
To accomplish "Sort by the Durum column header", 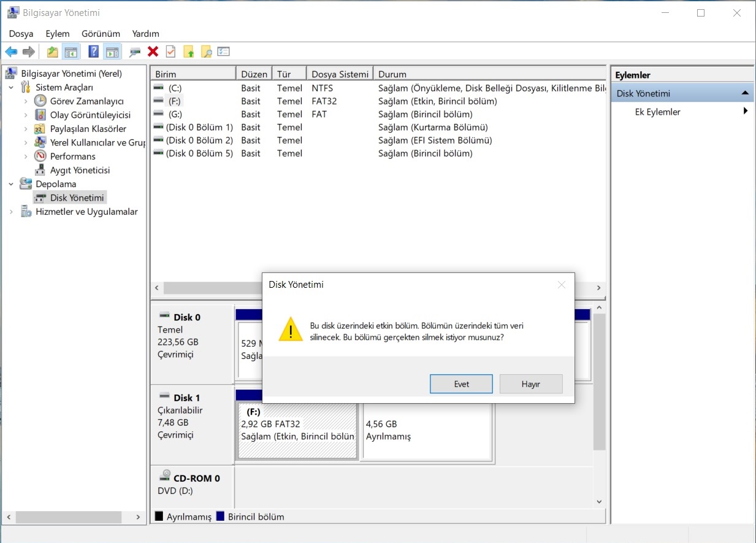I will coord(491,74).
